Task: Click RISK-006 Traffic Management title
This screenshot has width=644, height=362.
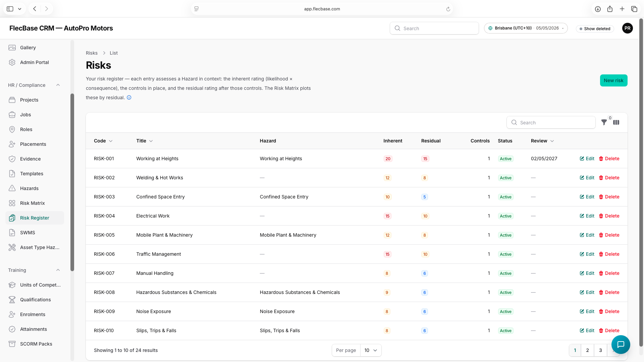Action: click(x=158, y=254)
